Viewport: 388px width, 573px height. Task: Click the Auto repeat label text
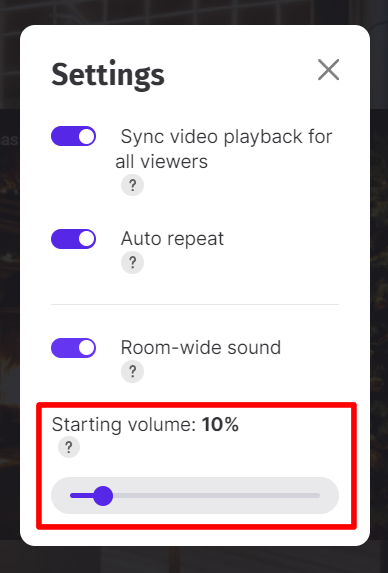tap(172, 239)
